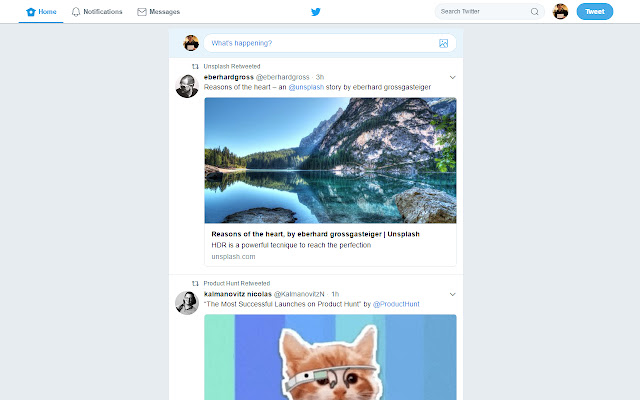Viewport: 640px width, 400px height.
Task: Click eberhardgross profile picture
Action: click(187, 86)
